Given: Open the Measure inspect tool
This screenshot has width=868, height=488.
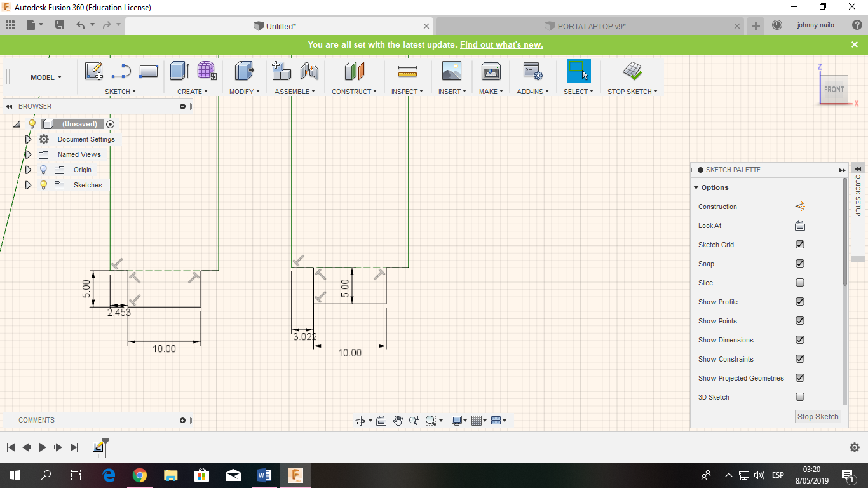Looking at the screenshot, I should pos(407,71).
